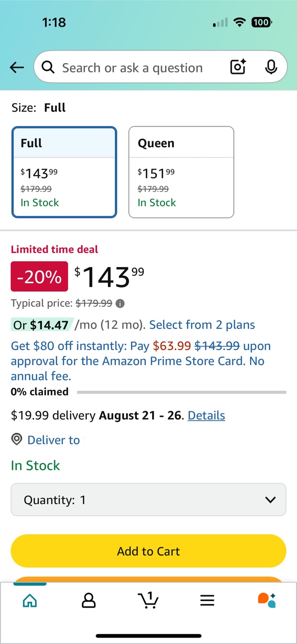Open the account profile icon
The image size is (297, 644).
click(x=89, y=601)
